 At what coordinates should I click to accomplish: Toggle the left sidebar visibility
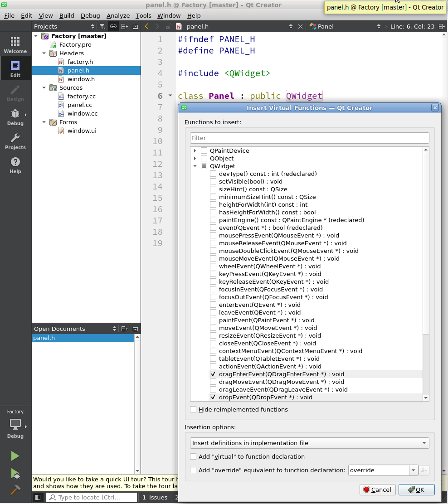pos(38,497)
